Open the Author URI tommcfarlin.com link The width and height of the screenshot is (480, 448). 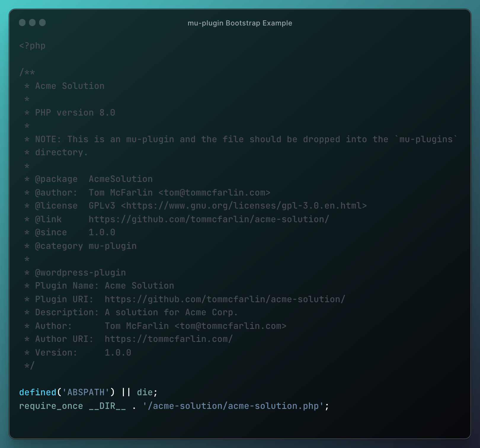click(x=168, y=339)
